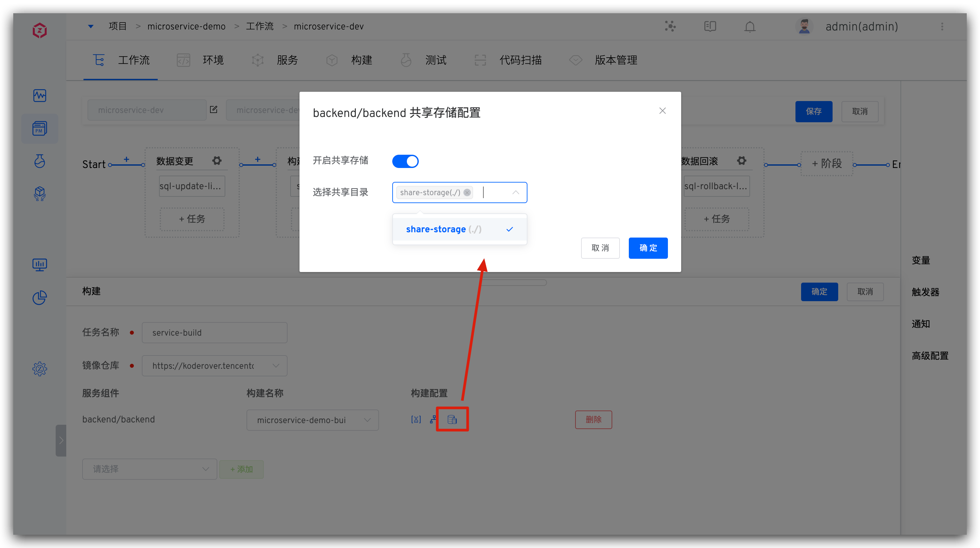Click the 删除 button to remove the component
Screen dimensions: 980x548
tap(593, 419)
